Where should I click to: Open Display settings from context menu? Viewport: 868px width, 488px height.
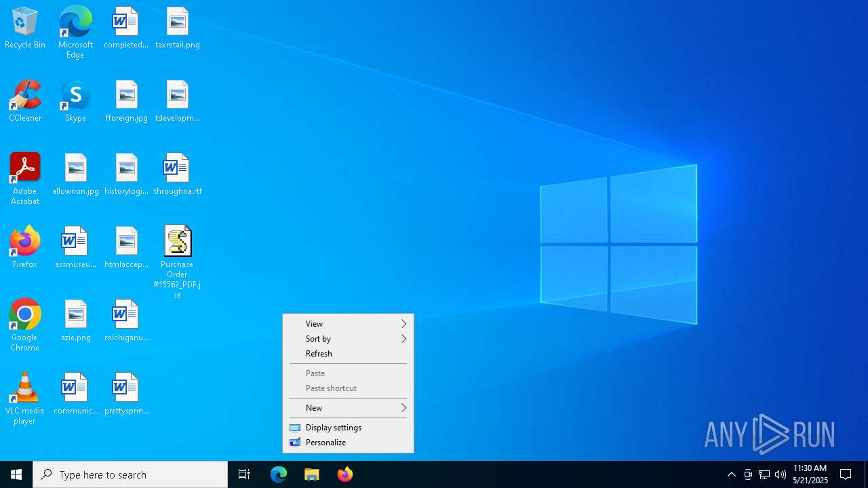point(348,428)
